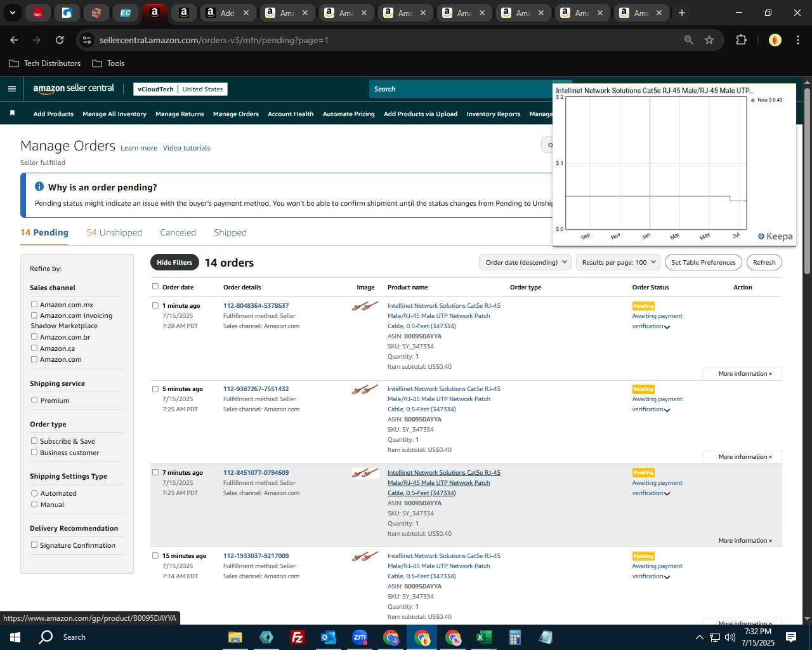Open Manage All Inventory menu

114,114
